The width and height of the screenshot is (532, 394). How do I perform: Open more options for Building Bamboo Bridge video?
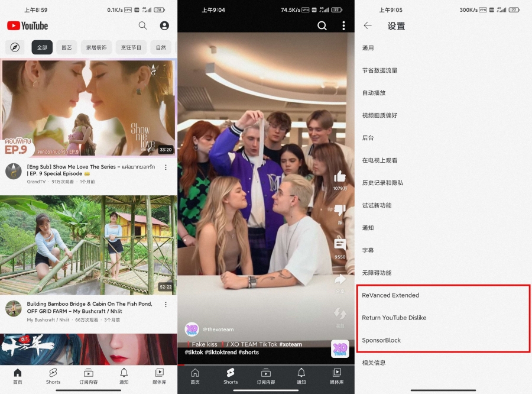(x=166, y=305)
